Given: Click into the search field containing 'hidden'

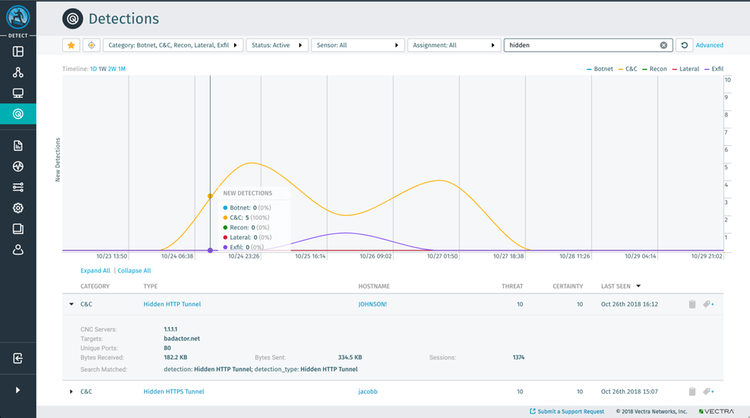Looking at the screenshot, I should [580, 45].
